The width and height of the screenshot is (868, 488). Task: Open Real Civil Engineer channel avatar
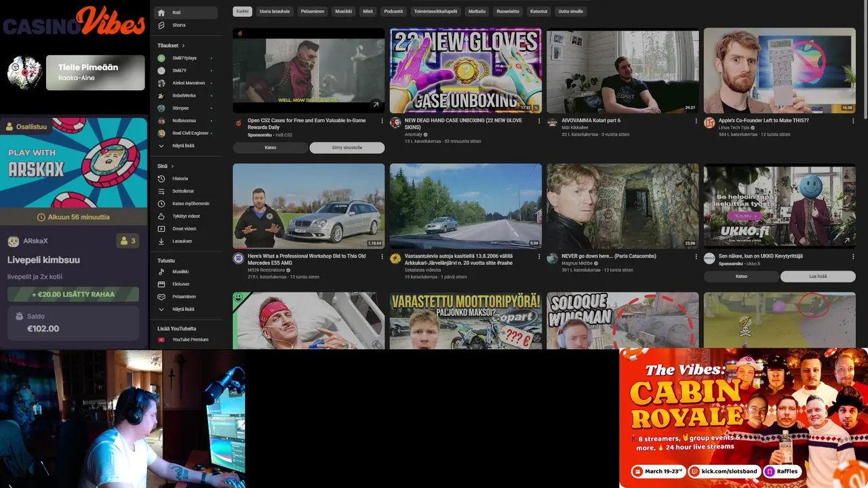pos(161,133)
